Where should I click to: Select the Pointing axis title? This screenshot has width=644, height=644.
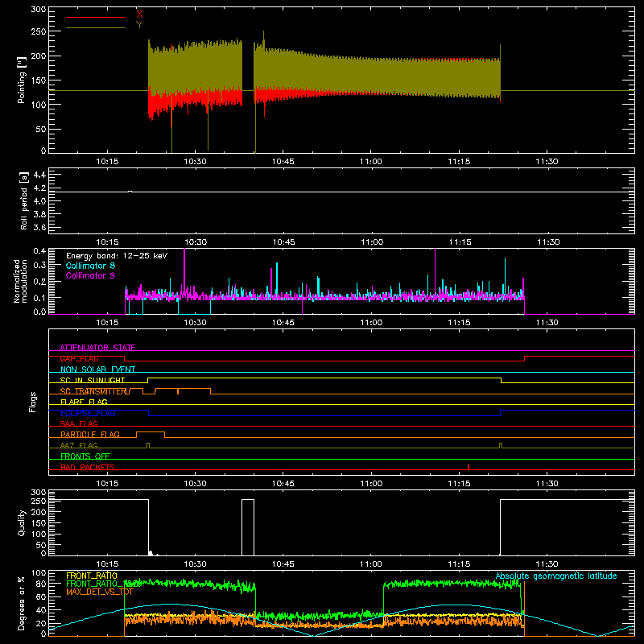tap(22, 80)
